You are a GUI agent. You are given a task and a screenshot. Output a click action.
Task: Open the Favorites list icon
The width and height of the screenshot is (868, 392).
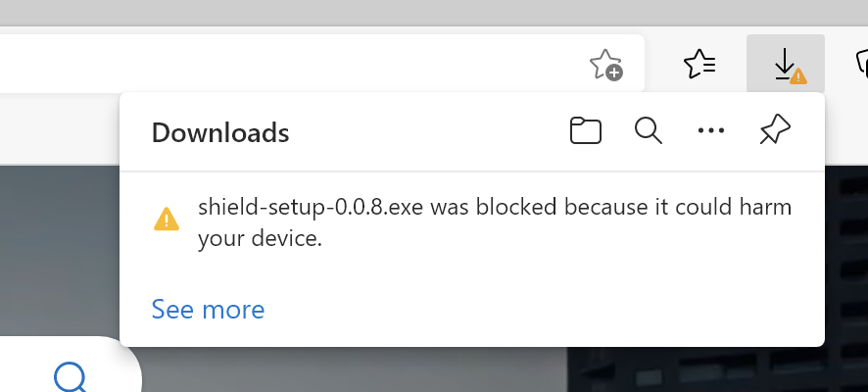tap(700, 65)
